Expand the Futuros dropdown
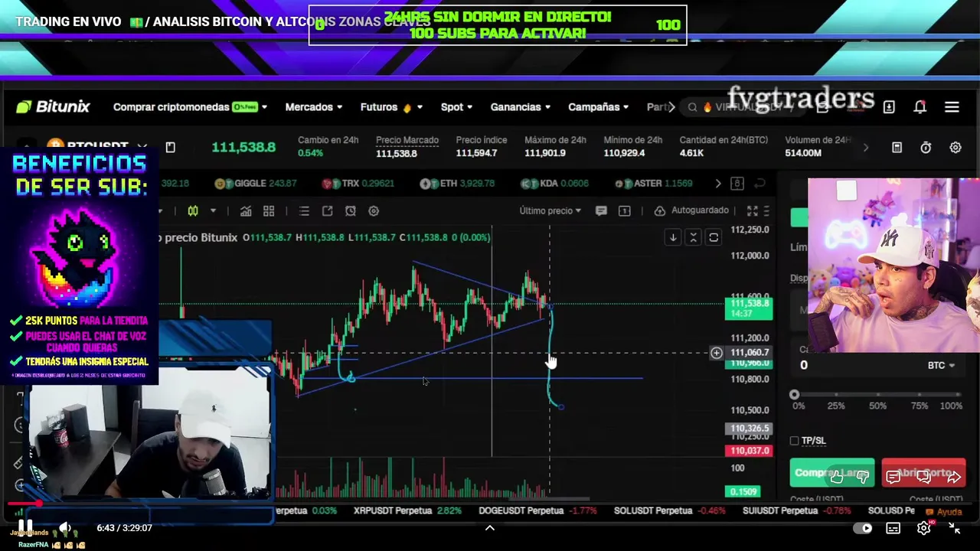 [391, 107]
